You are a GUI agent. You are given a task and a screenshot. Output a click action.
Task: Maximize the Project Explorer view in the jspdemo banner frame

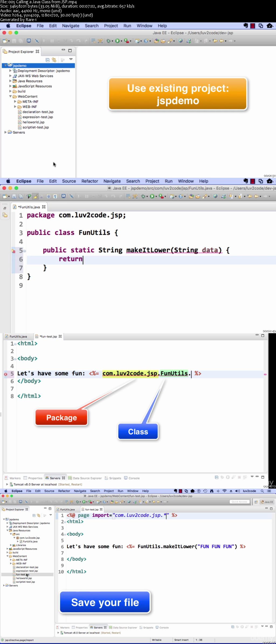pos(70,50)
